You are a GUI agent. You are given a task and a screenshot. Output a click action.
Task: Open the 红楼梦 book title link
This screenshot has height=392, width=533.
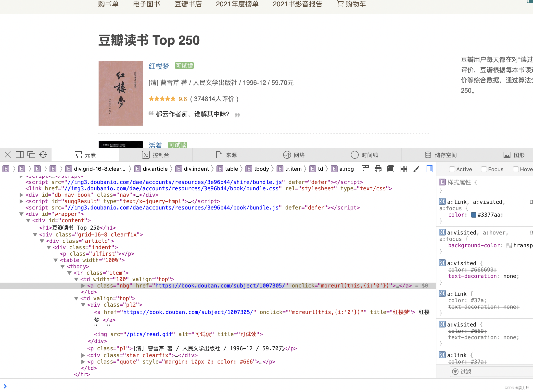click(159, 66)
